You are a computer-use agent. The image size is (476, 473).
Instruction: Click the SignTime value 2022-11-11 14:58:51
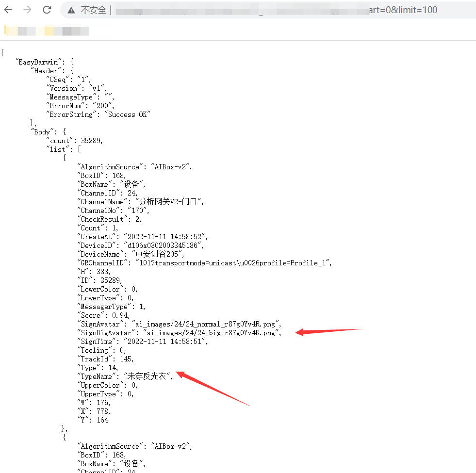click(x=164, y=342)
